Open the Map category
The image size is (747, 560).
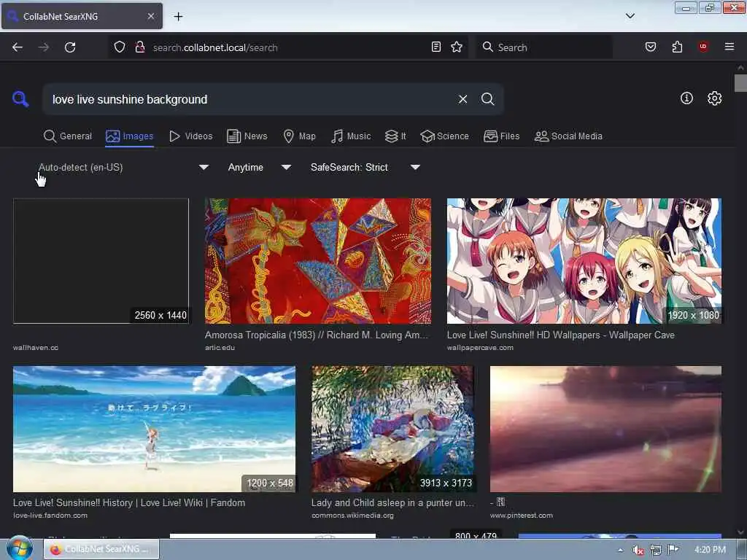[300, 136]
